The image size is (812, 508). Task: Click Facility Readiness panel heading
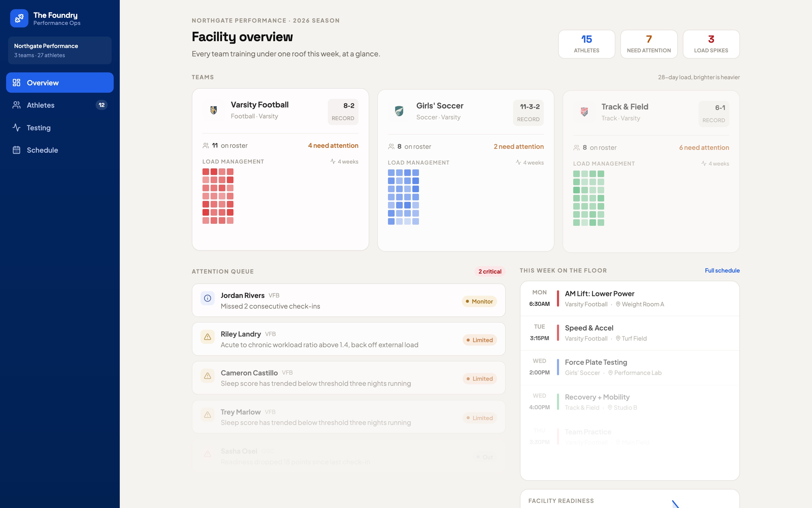point(561,501)
